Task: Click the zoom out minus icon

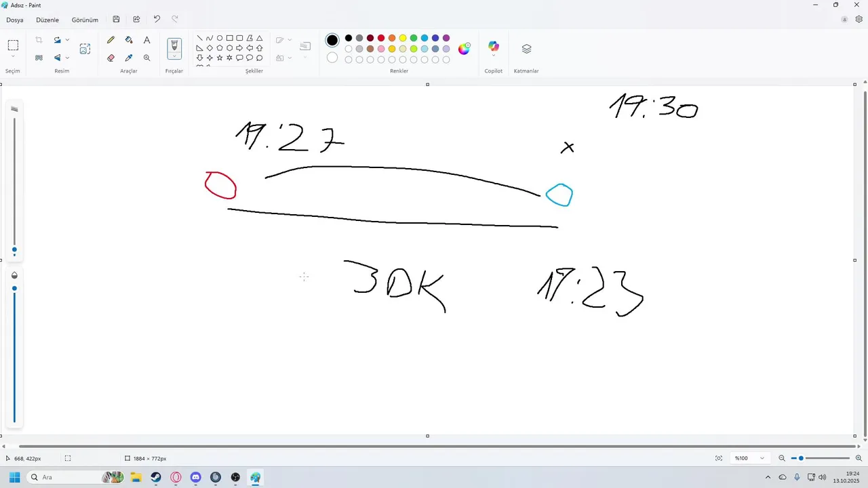Action: pos(782,458)
